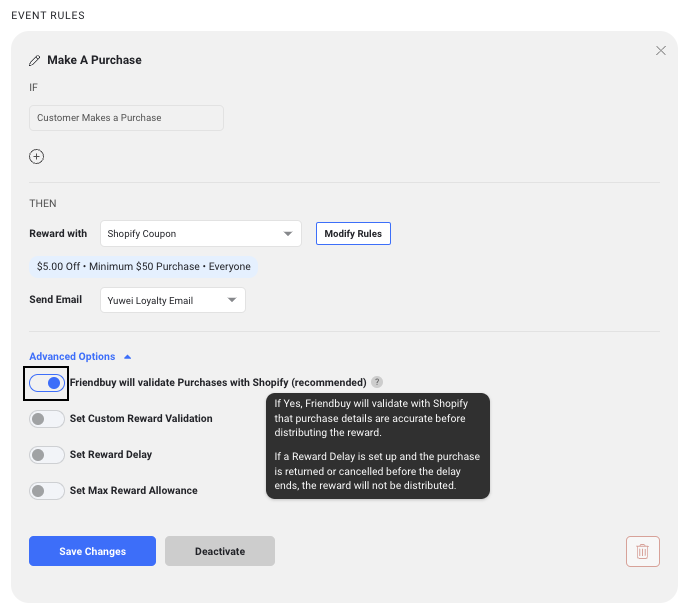The image size is (690, 614).
Task: Save Changes to the event rule
Action: (92, 551)
